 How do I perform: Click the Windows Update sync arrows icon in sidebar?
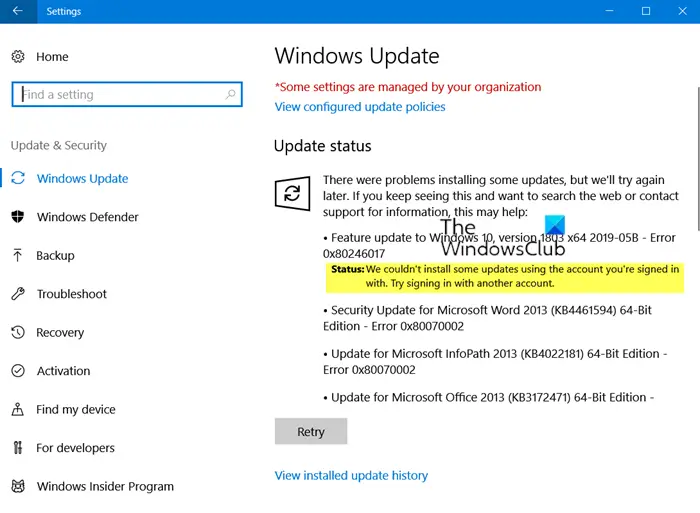[x=18, y=178]
